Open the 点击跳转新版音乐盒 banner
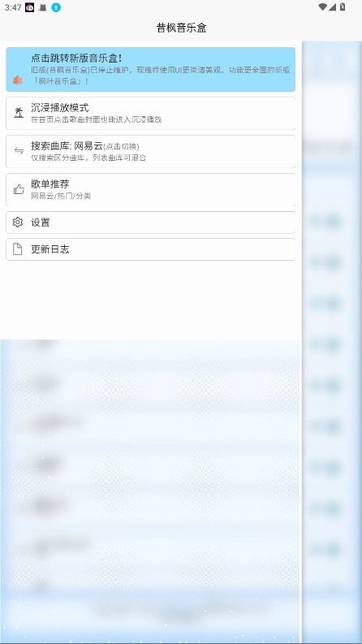This screenshot has height=644, width=362. pos(151,69)
